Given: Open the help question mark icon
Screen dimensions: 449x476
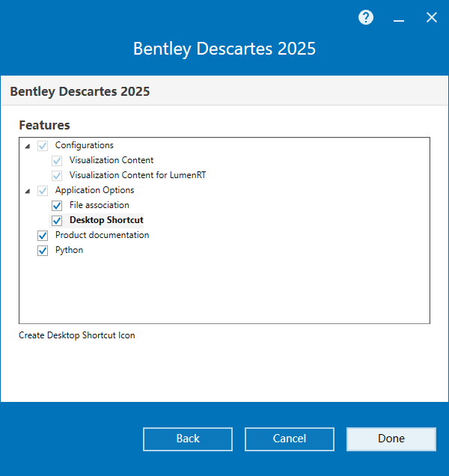Looking at the screenshot, I should tap(366, 18).
